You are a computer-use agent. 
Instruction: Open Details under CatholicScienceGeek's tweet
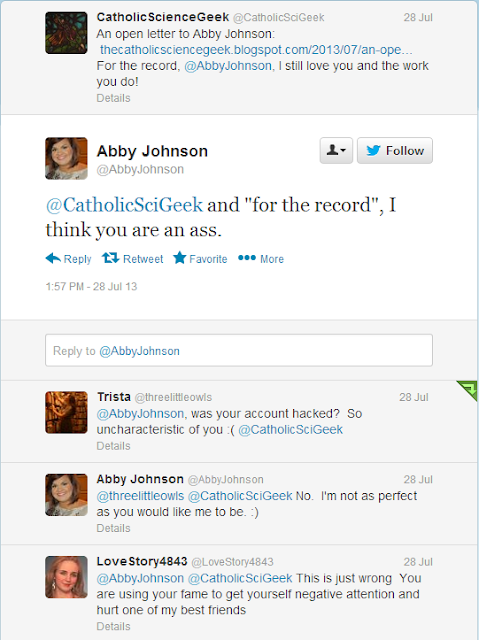click(x=113, y=98)
